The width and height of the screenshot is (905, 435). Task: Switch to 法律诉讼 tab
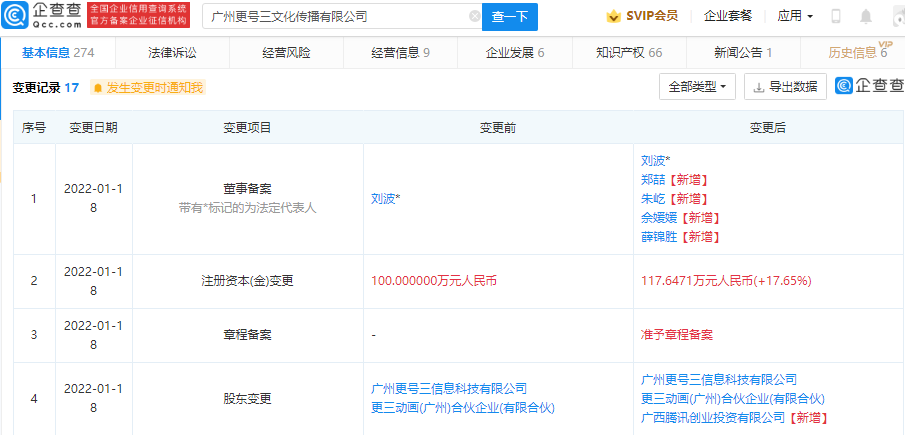click(172, 53)
